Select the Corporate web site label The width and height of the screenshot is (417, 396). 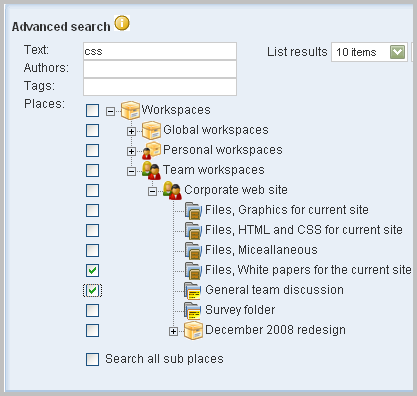coord(236,190)
